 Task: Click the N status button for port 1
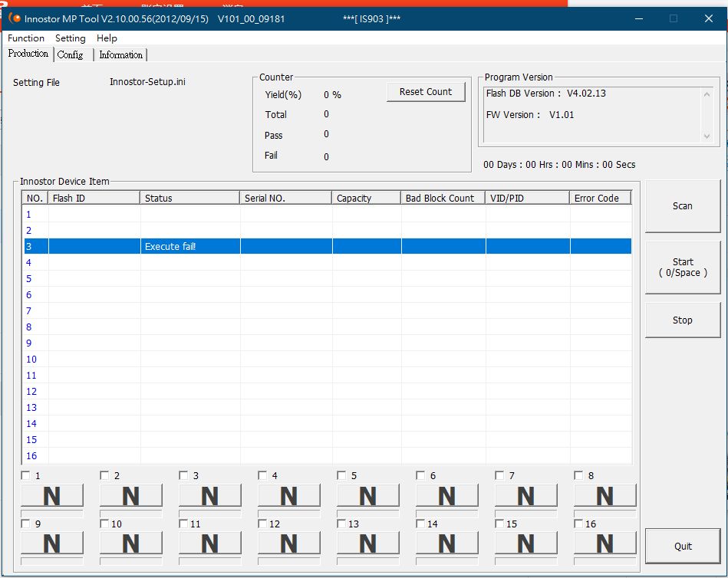pyautogui.click(x=52, y=495)
